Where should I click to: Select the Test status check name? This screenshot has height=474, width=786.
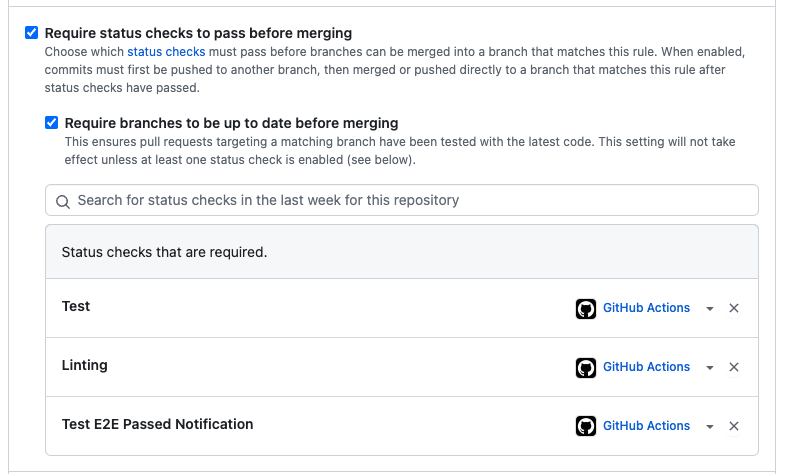pos(76,306)
